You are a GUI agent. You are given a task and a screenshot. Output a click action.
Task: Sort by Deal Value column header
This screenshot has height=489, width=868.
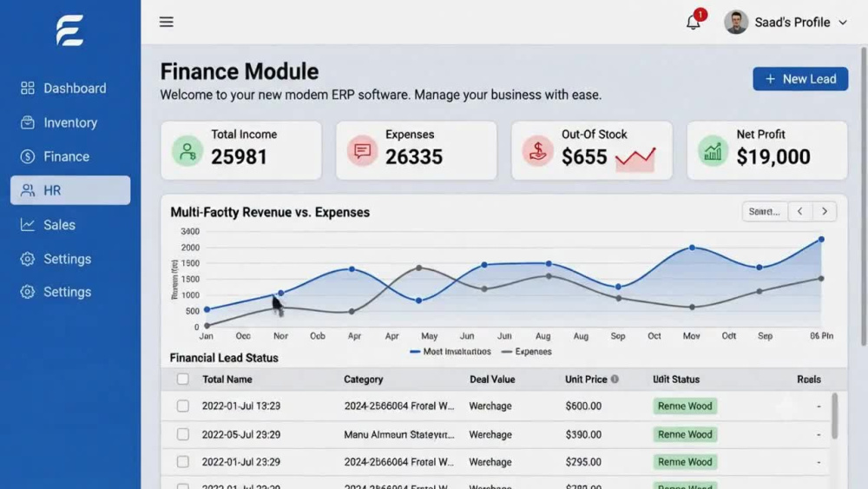(492, 380)
